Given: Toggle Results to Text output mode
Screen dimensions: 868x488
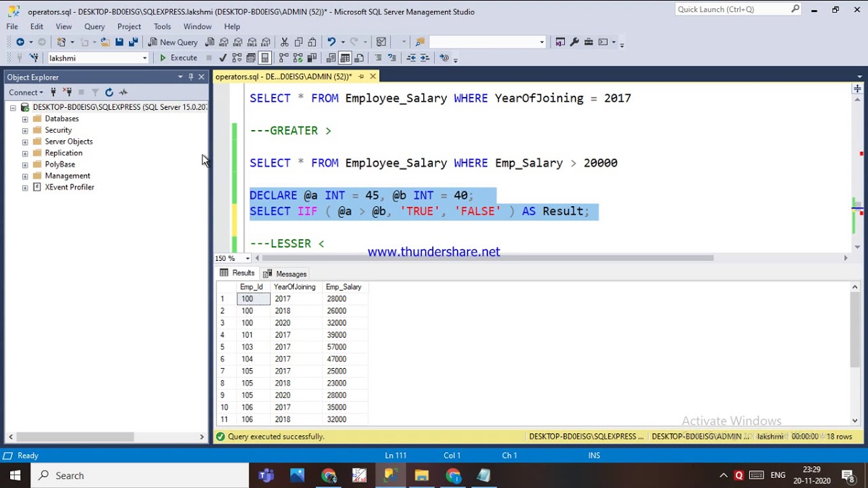Looking at the screenshot, I should (331, 58).
